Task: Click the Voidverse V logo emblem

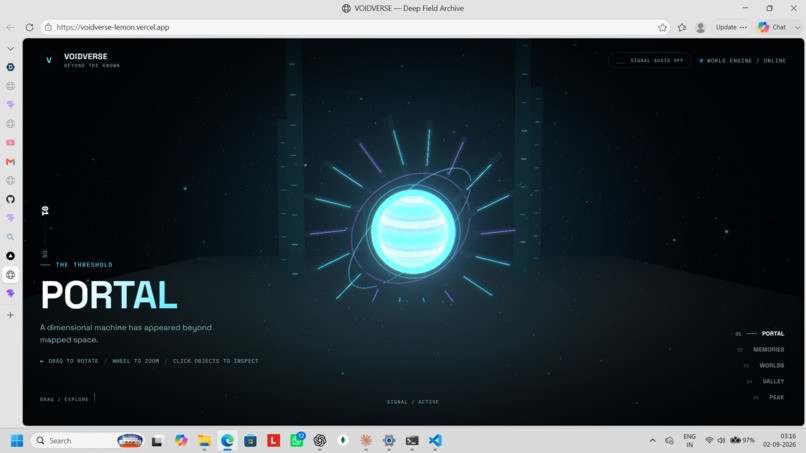Action: 49,60
